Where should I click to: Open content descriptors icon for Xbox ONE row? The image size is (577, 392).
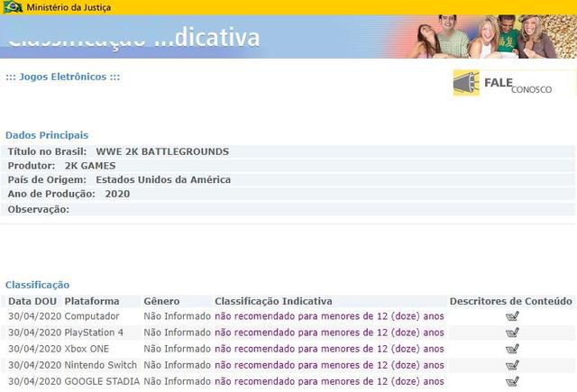pyautogui.click(x=512, y=349)
